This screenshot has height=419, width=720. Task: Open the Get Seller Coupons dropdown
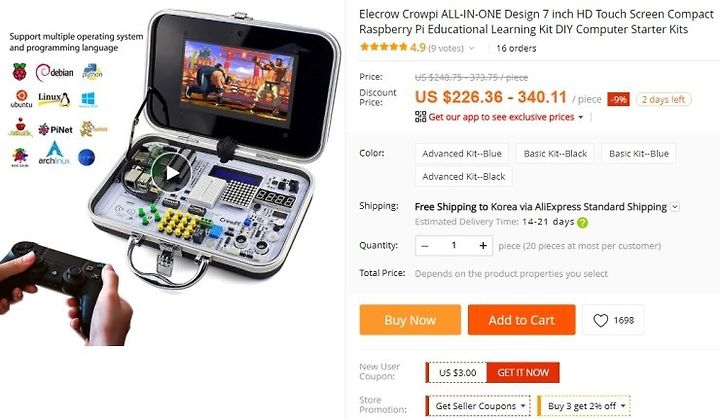478,406
